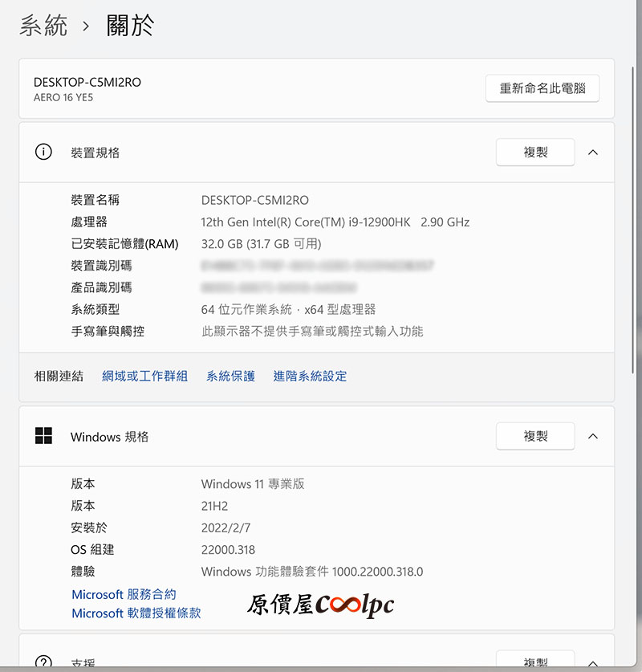Screen dimensions: 642x672
Task: Collapse the 支援 section chevron
Action: click(593, 663)
